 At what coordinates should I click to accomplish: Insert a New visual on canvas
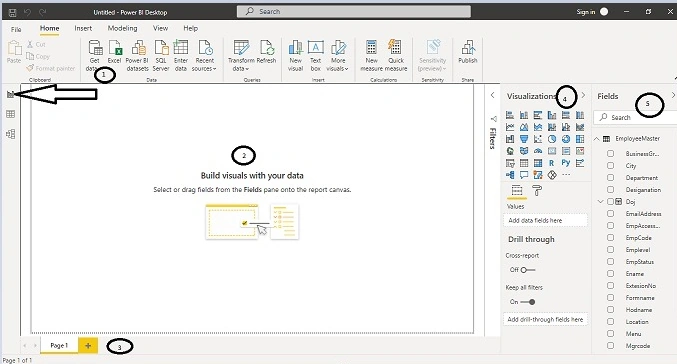point(295,55)
